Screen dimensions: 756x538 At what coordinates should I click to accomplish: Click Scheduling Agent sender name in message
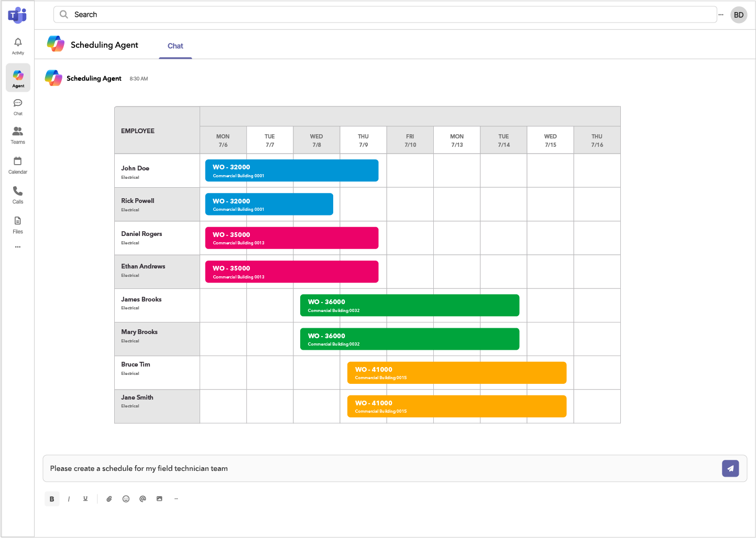[x=94, y=78]
